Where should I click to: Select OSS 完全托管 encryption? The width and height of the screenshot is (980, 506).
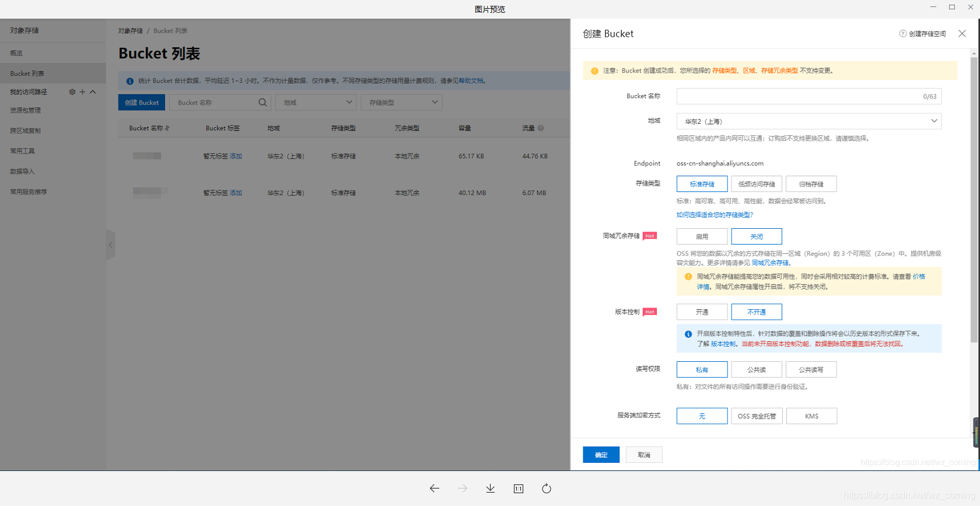757,416
